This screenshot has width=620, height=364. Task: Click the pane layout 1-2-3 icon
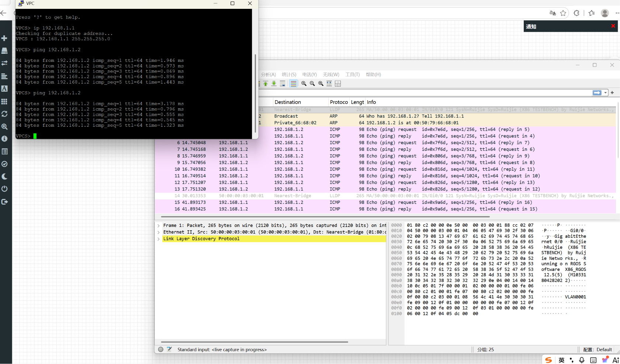338,84
